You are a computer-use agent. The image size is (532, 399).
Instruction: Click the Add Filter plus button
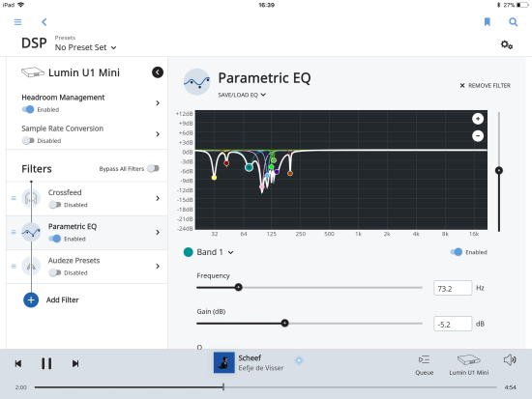point(31,300)
